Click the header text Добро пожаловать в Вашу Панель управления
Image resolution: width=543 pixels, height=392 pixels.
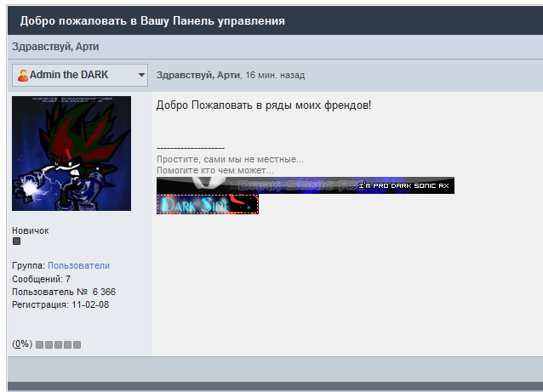152,21
